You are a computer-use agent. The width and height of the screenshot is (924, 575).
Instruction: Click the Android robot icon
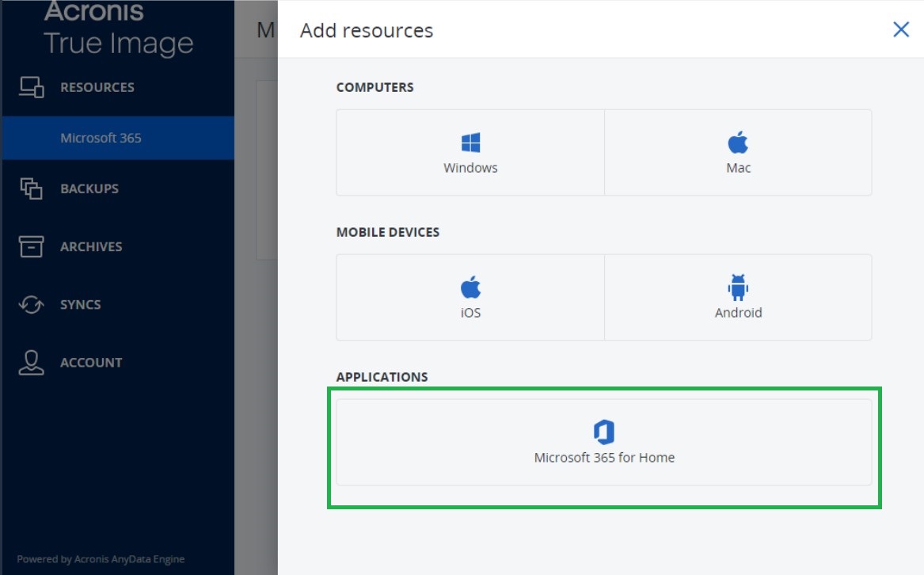pos(739,287)
